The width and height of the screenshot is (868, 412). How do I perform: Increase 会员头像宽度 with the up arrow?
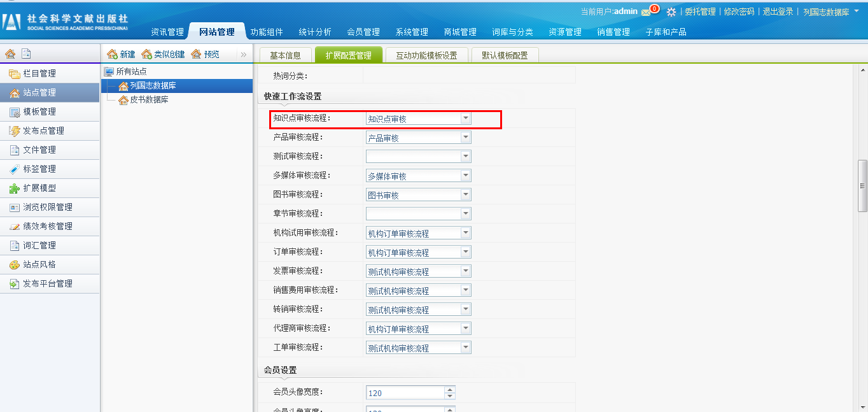pos(450,390)
